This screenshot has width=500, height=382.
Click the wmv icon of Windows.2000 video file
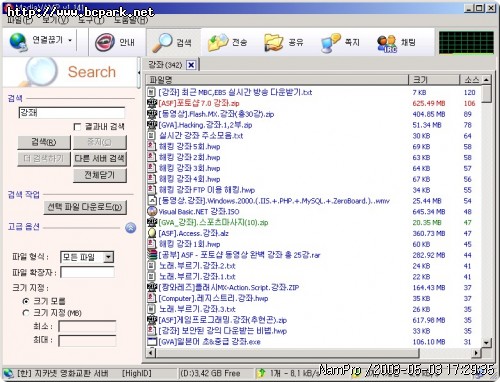tap(152, 200)
